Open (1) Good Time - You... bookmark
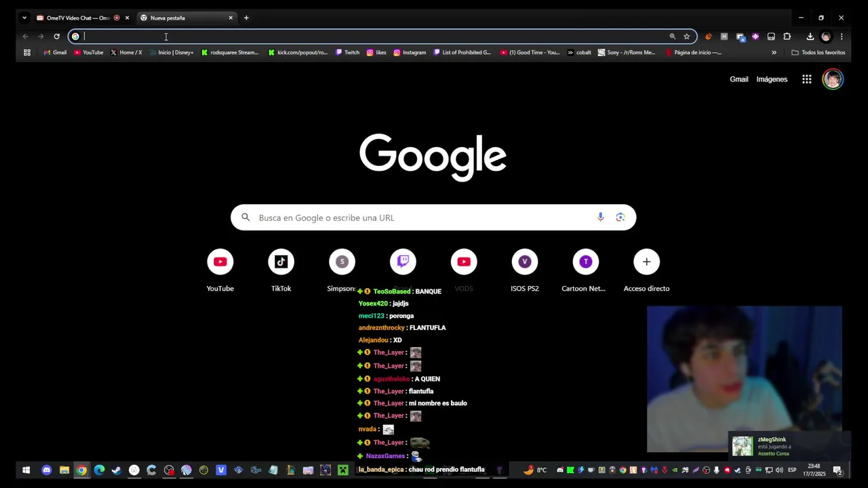The width and height of the screenshot is (868, 488). coord(530,52)
